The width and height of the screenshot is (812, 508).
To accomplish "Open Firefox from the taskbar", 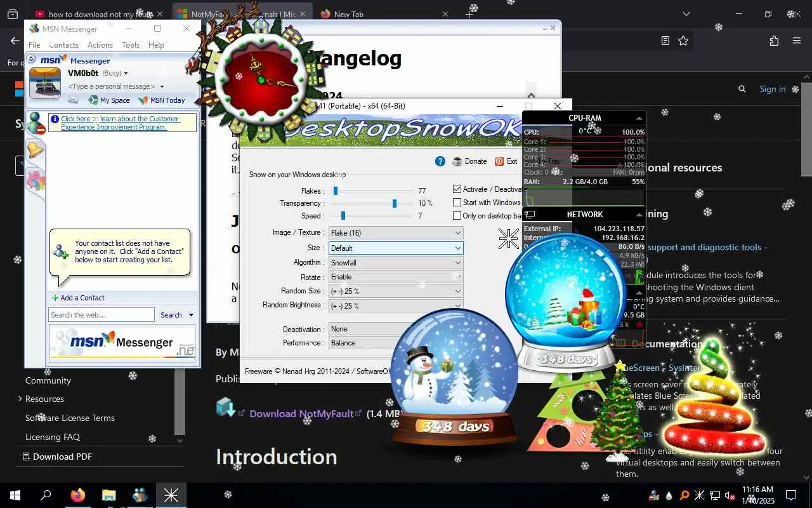I will (77, 495).
